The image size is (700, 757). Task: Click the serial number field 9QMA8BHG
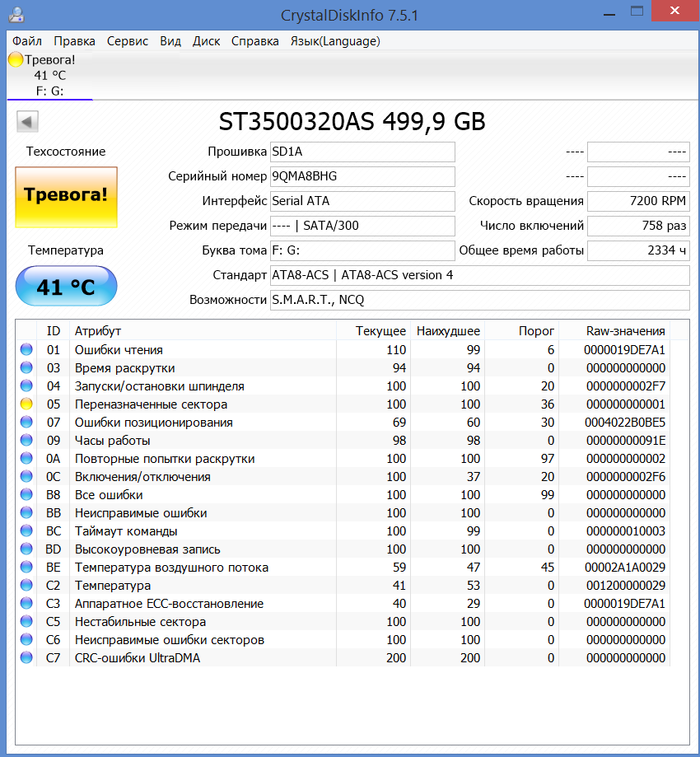tap(362, 176)
